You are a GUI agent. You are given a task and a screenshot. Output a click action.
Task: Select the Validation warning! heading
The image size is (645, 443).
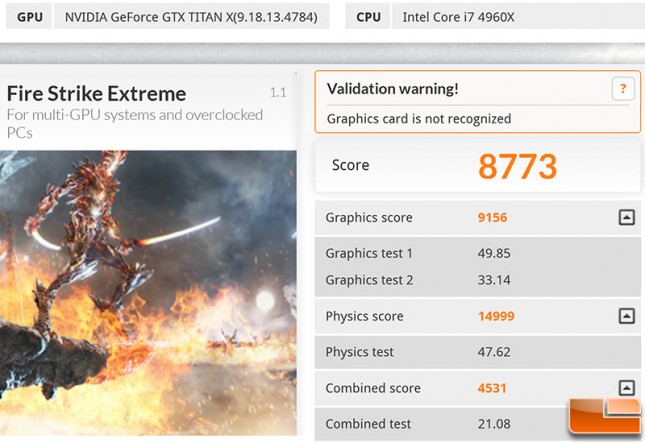click(x=392, y=89)
